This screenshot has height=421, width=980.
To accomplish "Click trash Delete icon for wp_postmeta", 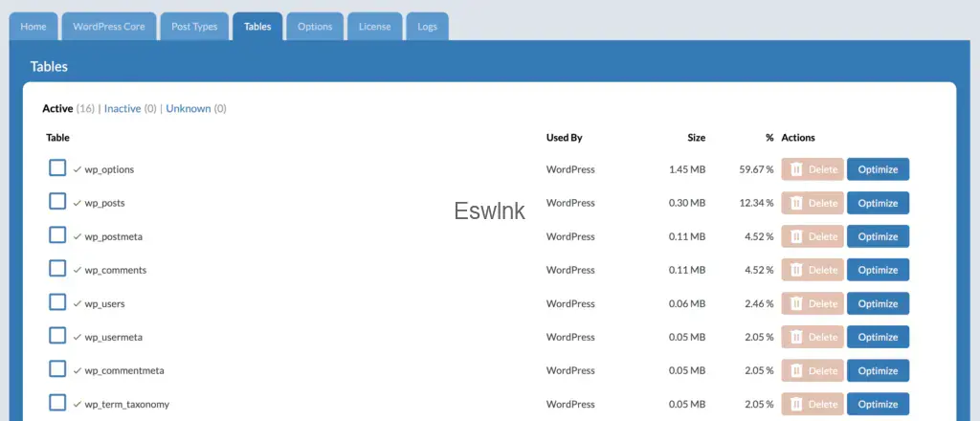I will [x=796, y=236].
